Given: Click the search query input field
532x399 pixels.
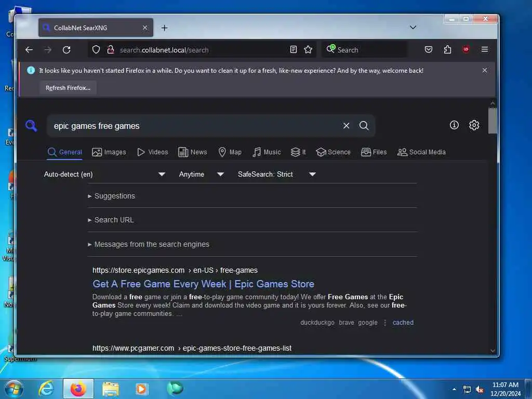Looking at the screenshot, I should click(x=195, y=126).
